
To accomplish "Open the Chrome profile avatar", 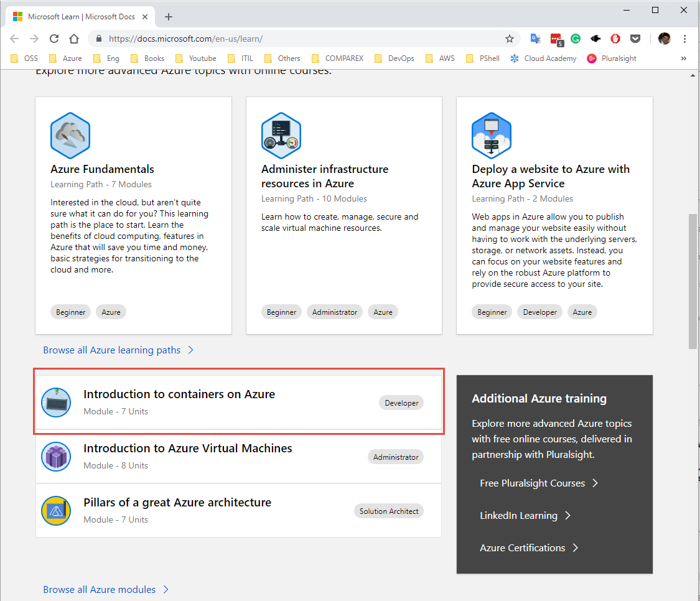I will point(665,39).
